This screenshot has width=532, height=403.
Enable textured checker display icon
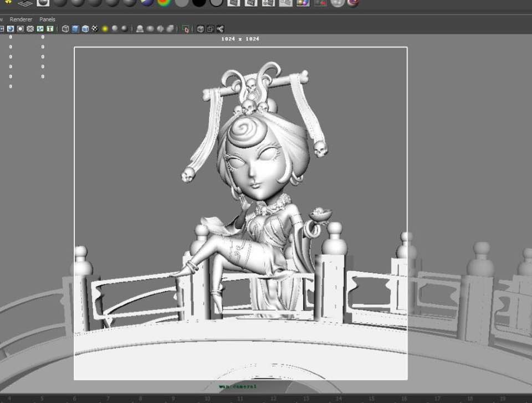click(95, 29)
